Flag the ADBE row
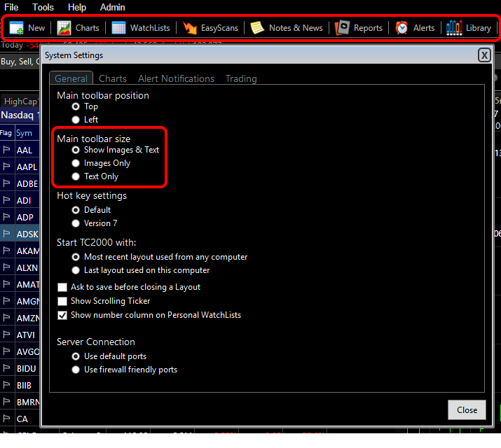This screenshot has width=501, height=448. coord(7,183)
